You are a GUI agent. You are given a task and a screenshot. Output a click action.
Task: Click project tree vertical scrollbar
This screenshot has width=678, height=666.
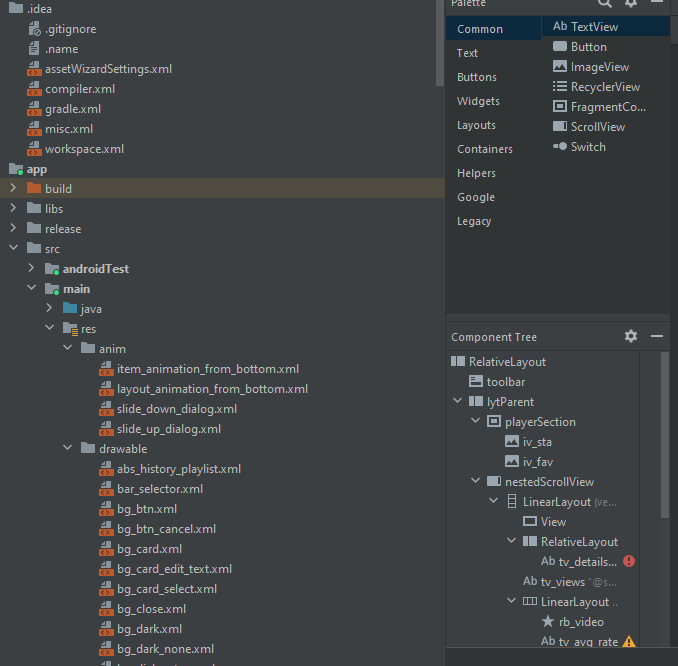pos(440,42)
